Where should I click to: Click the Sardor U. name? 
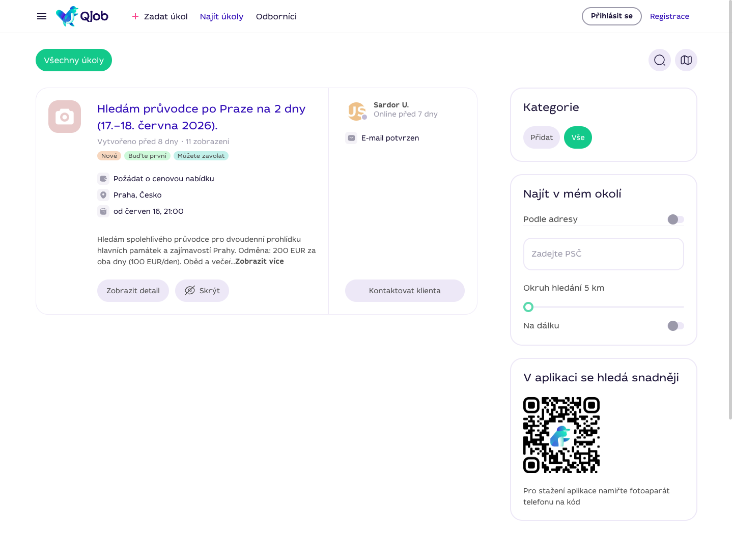pyautogui.click(x=391, y=105)
